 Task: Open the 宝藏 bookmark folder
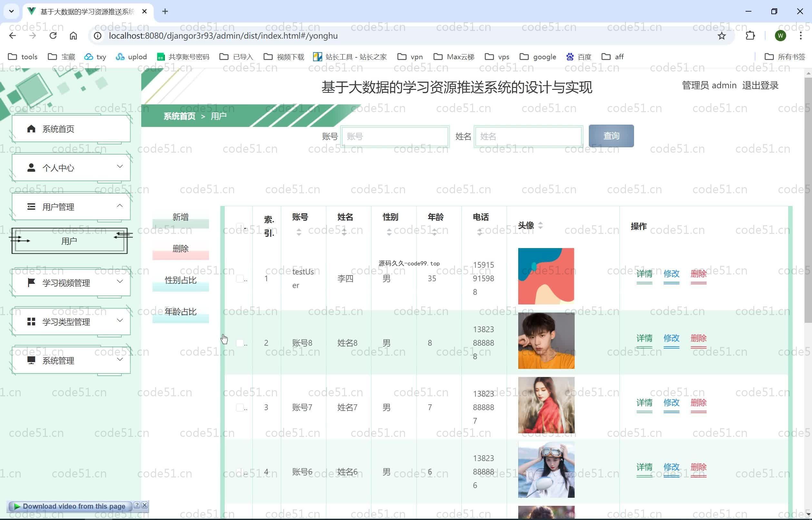[62, 57]
